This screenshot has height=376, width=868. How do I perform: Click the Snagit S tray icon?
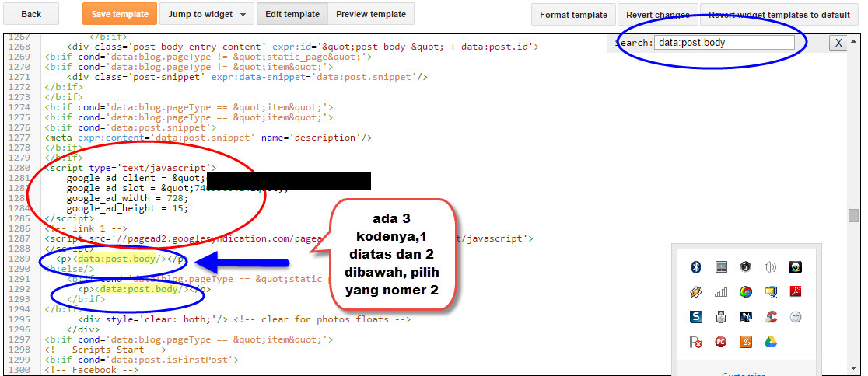click(696, 317)
